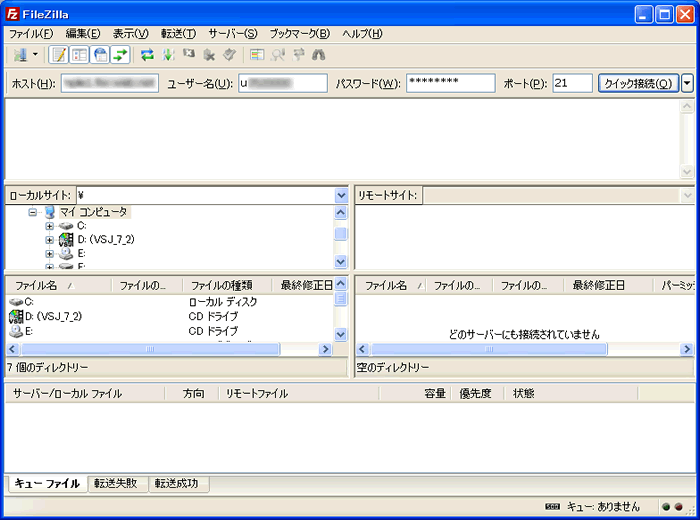Click the ポート(P) input field
This screenshot has height=520, width=700.
click(572, 83)
